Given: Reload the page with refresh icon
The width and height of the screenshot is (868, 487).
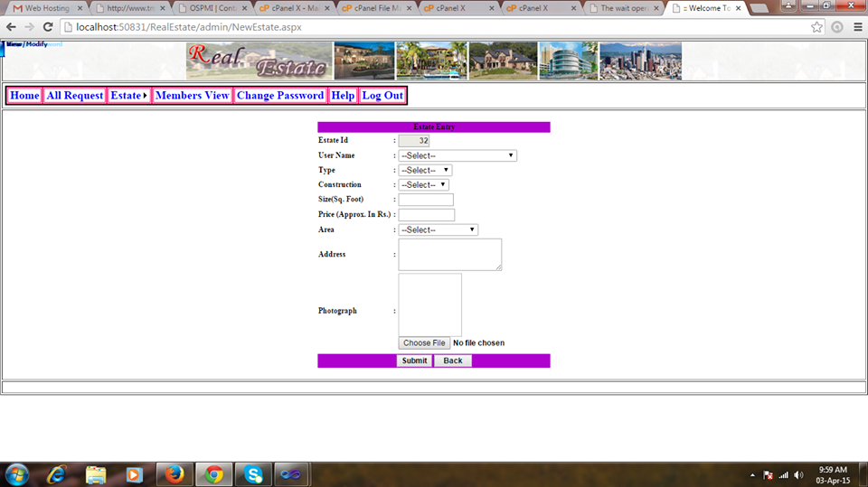Looking at the screenshot, I should [48, 27].
